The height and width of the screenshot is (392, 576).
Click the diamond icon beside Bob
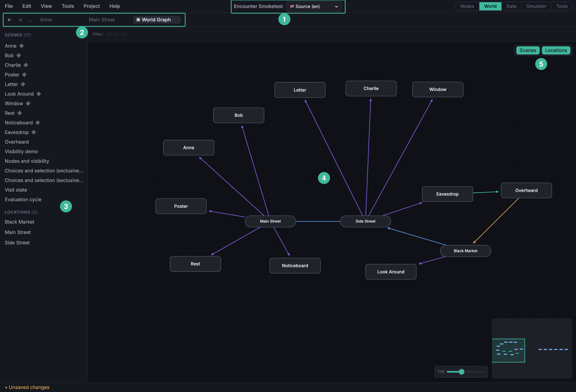(x=19, y=56)
